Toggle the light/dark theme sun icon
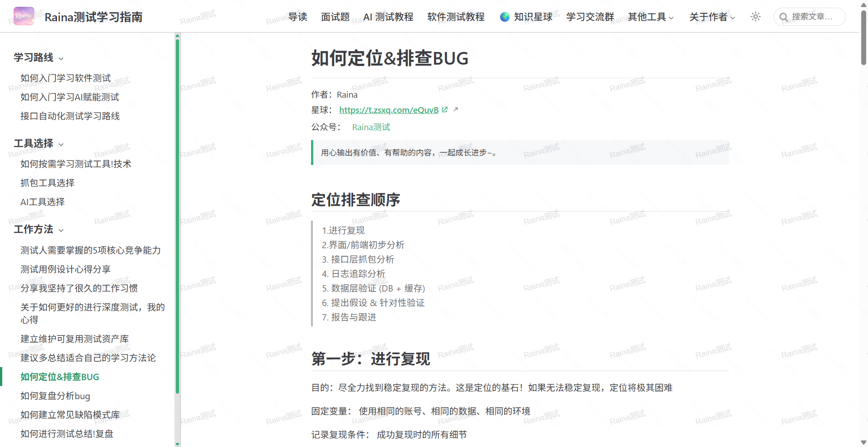The height and width of the screenshot is (447, 868). point(755,17)
